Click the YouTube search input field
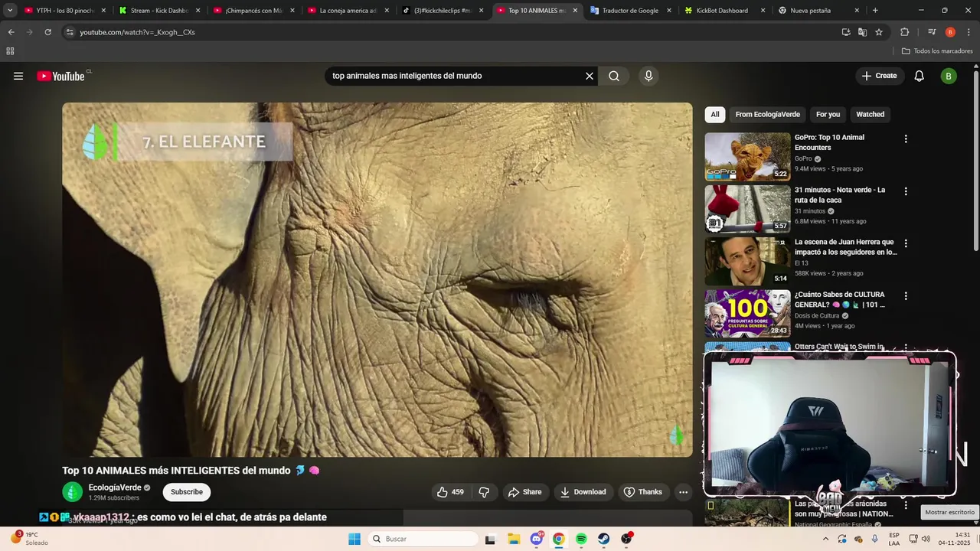980x551 pixels. (x=455, y=76)
